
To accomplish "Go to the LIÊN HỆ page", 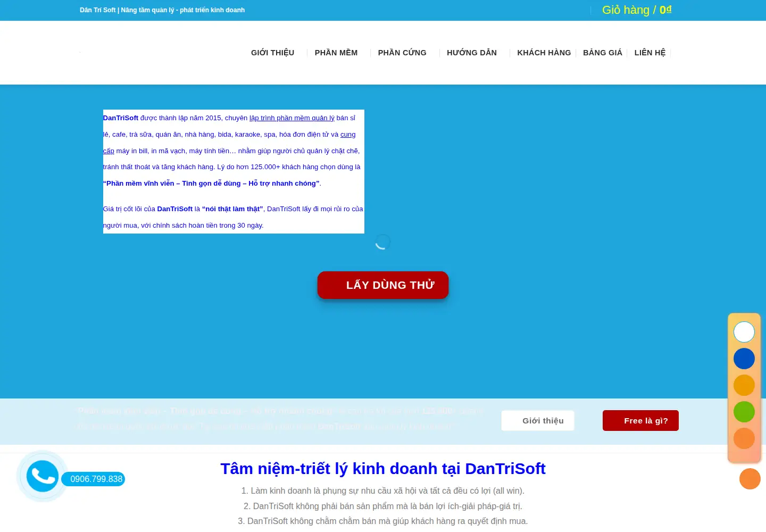I will tap(650, 53).
